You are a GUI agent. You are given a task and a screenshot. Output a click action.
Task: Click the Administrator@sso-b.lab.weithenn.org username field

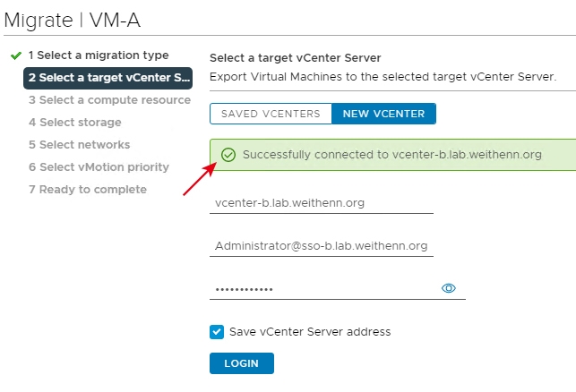pyautogui.click(x=322, y=246)
